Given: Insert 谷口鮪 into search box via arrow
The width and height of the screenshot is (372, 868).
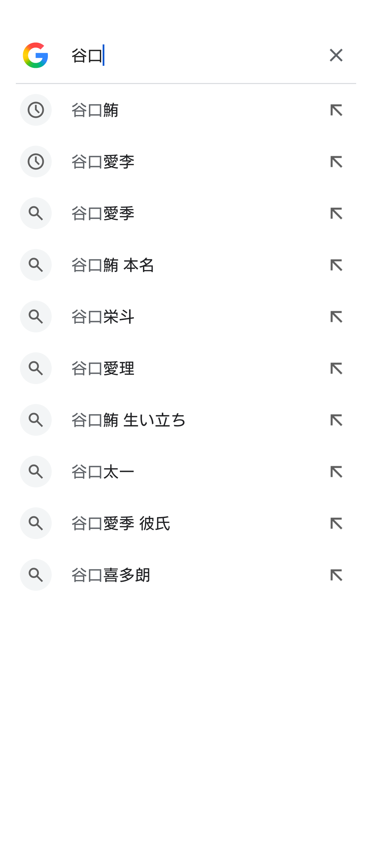Looking at the screenshot, I should [336, 110].
